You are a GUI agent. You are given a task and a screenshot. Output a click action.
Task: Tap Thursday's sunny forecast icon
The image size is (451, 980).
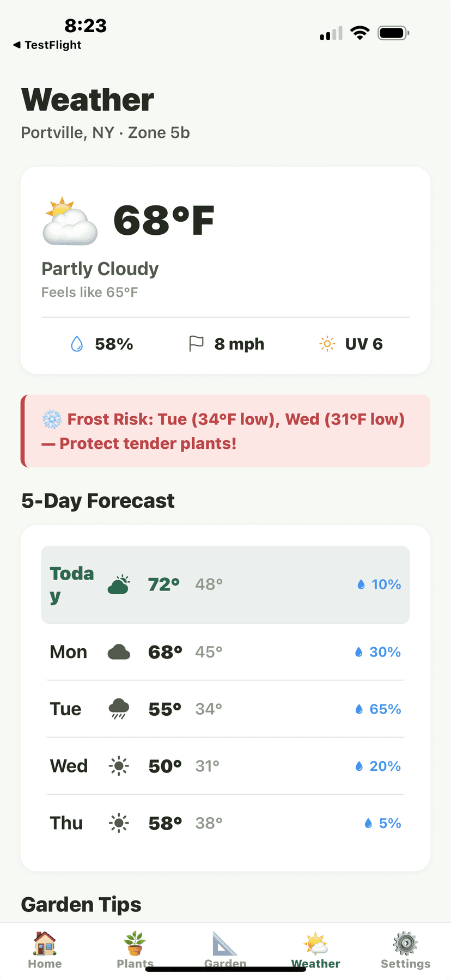[119, 823]
